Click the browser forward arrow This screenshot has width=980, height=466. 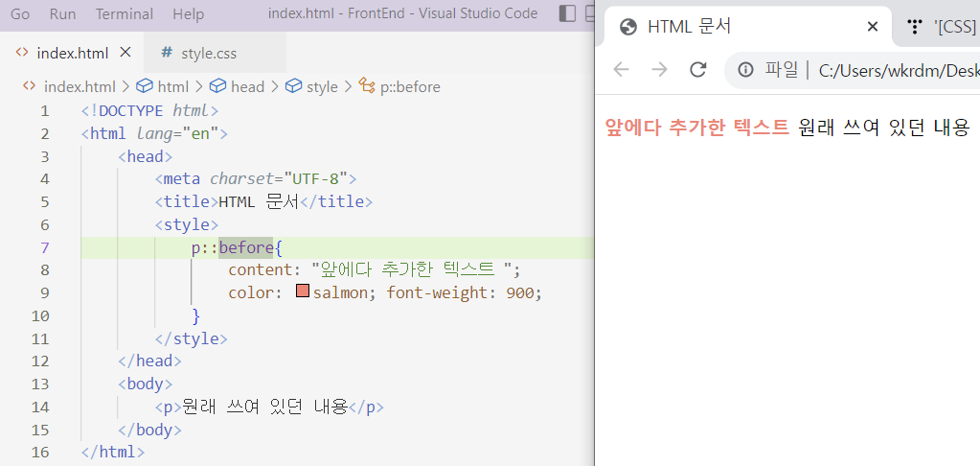[x=659, y=69]
